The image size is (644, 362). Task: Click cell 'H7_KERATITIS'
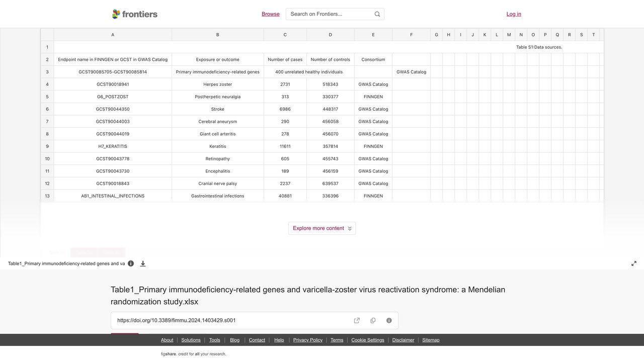click(113, 146)
